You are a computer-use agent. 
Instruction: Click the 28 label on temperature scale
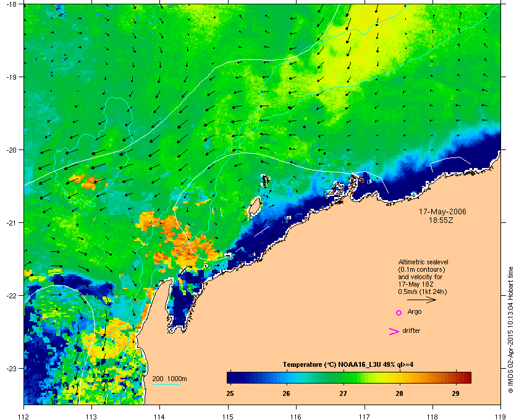tap(400, 393)
